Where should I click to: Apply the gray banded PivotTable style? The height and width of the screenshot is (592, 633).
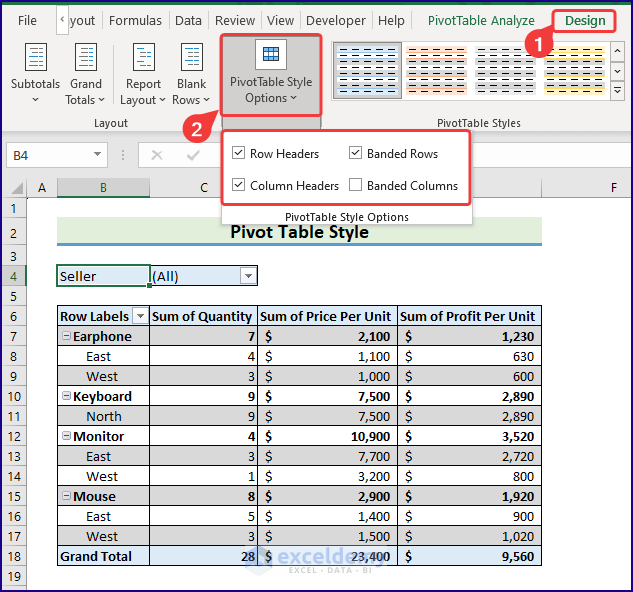click(x=505, y=70)
